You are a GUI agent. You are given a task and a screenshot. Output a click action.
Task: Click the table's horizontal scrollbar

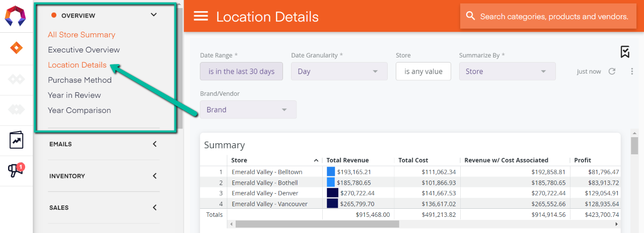(x=317, y=224)
